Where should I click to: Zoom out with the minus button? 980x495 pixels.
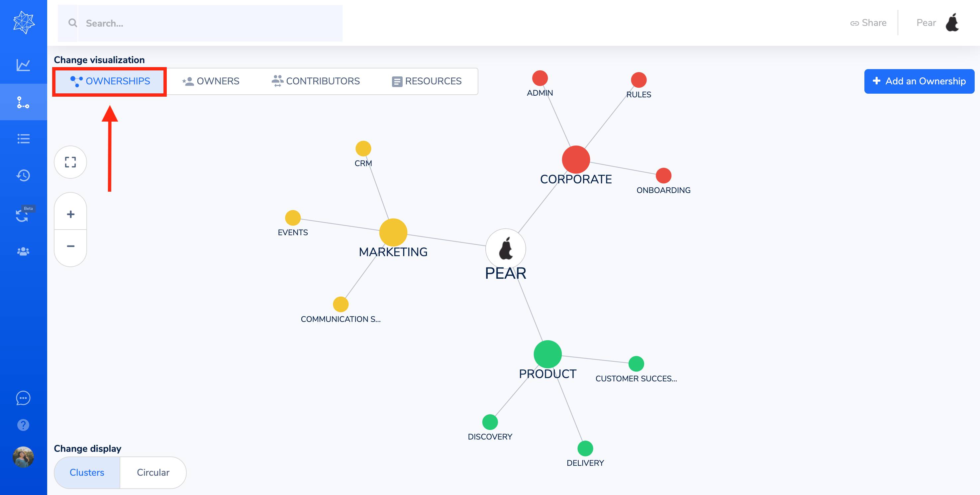tap(70, 246)
